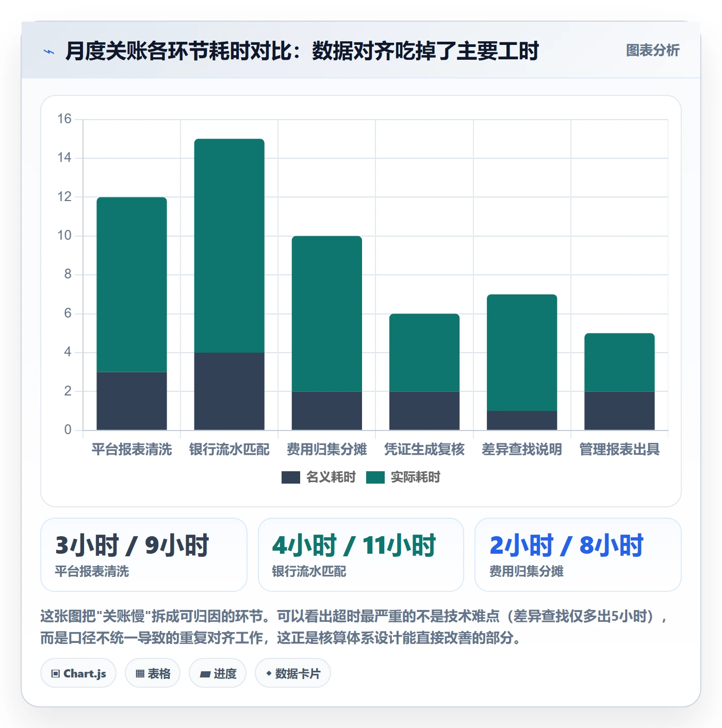Click the Chart.js chip square icon

(56, 673)
